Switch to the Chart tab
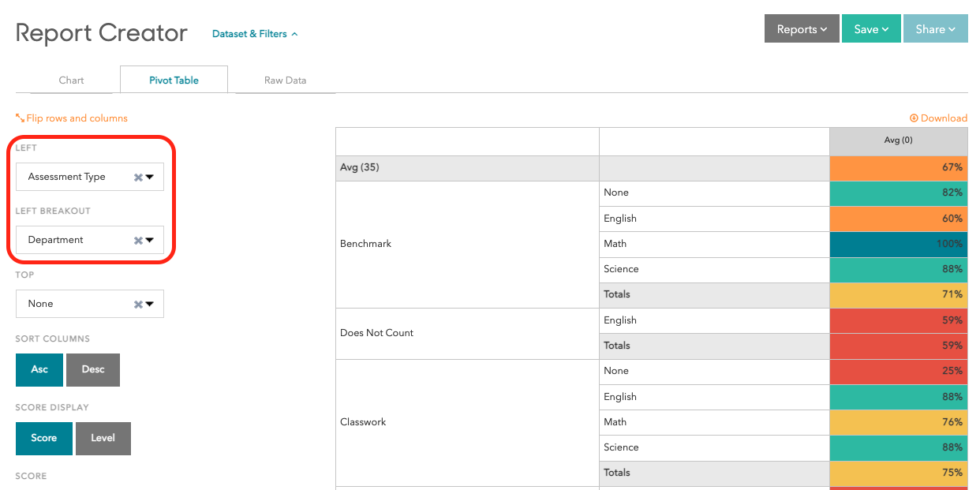Screen dimensions: 980x490 (x=72, y=80)
